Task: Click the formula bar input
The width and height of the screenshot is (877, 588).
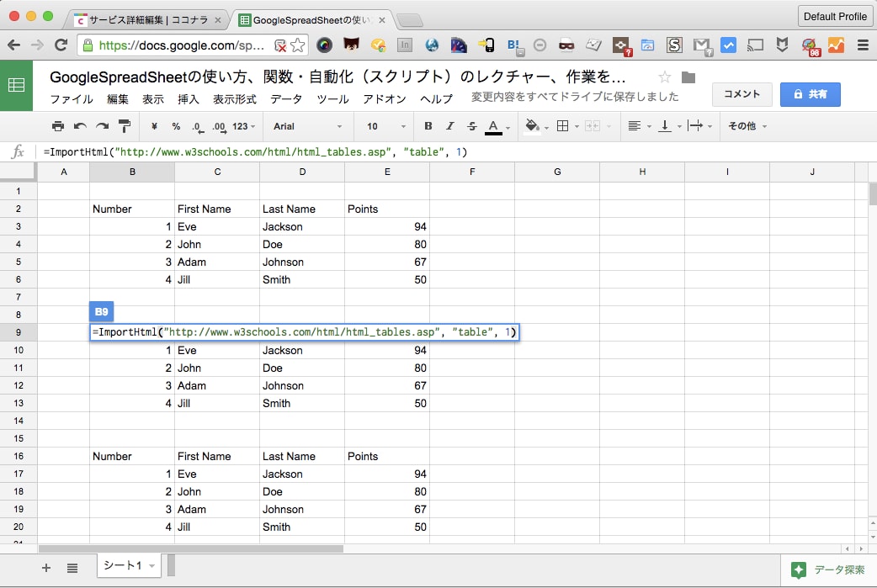Action: pos(456,152)
